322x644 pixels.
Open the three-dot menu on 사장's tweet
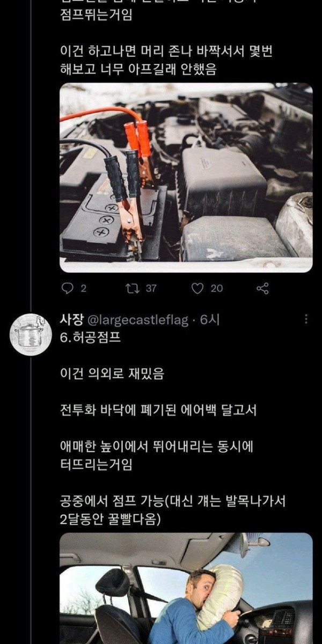(306, 320)
